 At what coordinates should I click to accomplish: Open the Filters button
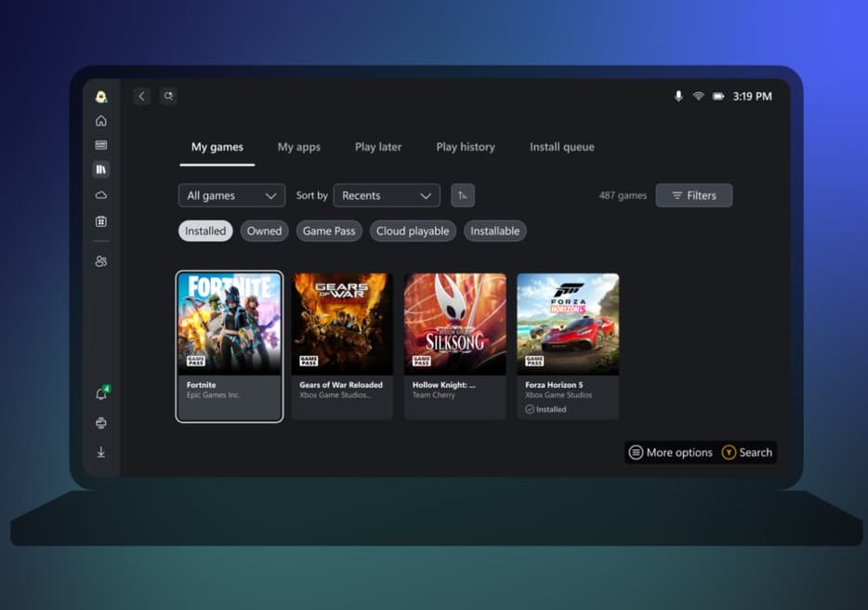pyautogui.click(x=693, y=195)
